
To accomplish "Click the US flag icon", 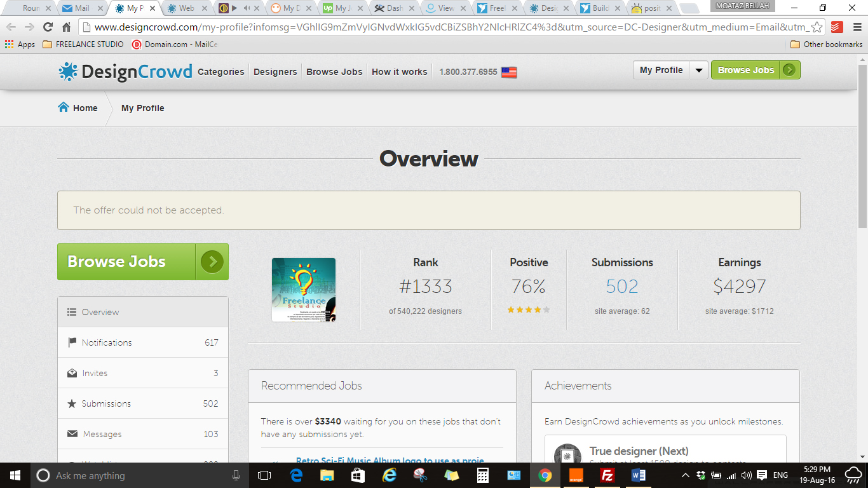I will click(x=509, y=72).
